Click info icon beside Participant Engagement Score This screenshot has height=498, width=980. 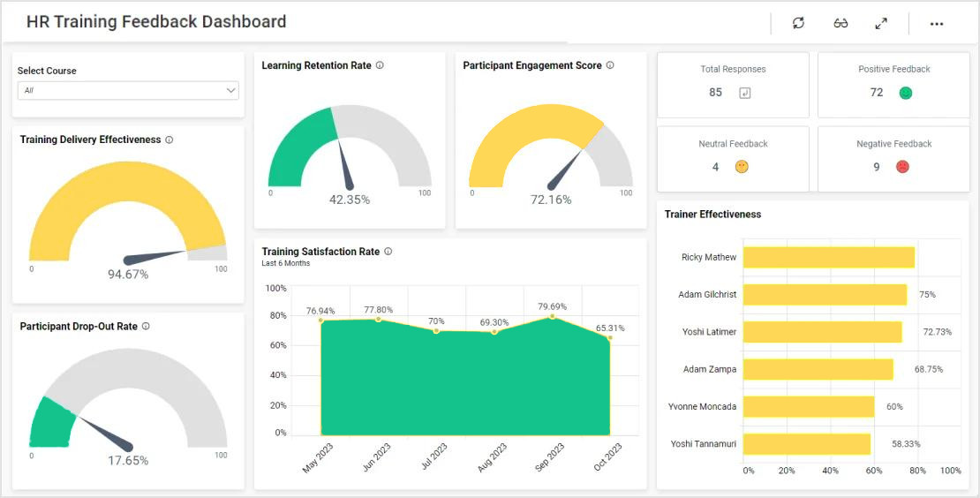(x=610, y=65)
